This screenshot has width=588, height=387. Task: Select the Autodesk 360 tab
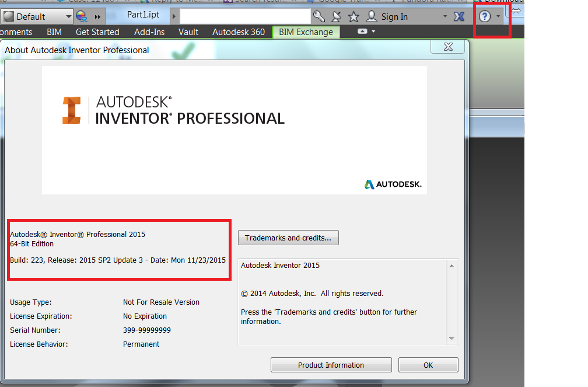tap(239, 32)
